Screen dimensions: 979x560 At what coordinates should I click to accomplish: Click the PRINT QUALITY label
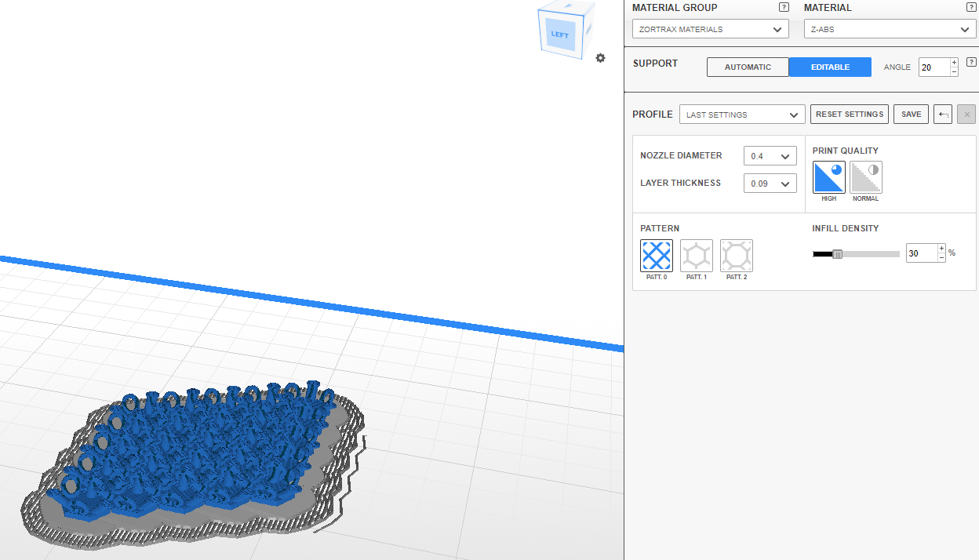tap(846, 151)
